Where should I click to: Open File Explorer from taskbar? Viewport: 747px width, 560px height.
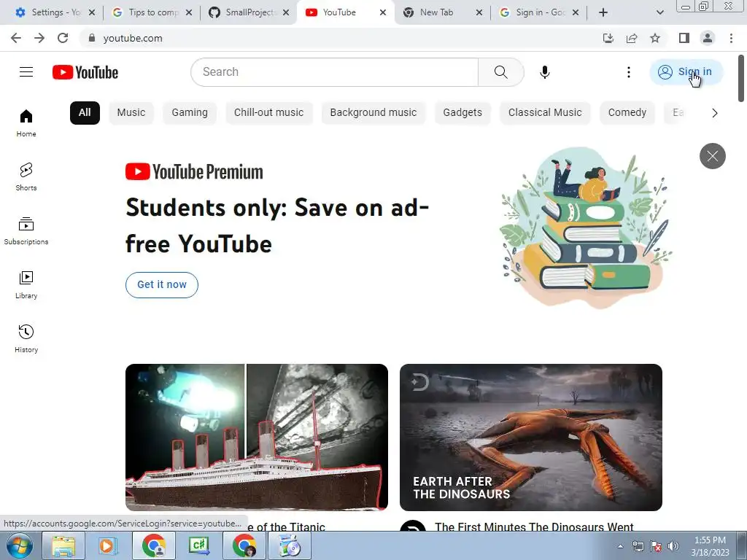point(63,545)
